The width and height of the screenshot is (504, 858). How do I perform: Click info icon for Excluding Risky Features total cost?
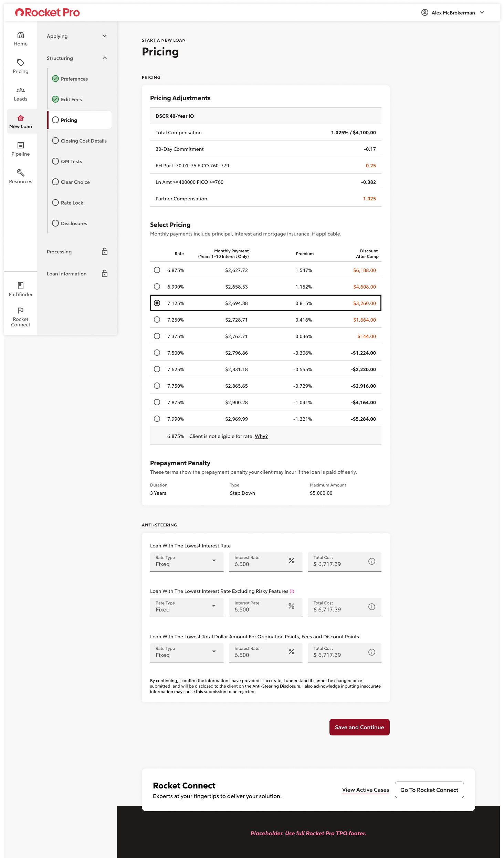point(372,607)
